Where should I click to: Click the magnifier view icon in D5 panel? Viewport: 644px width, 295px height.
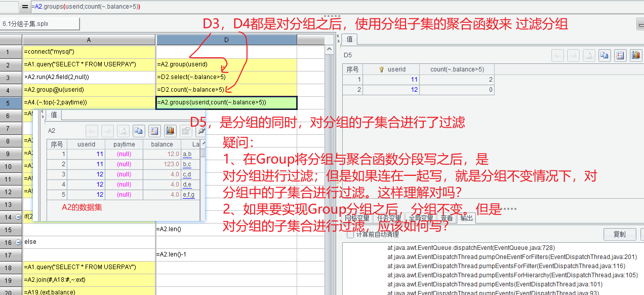(x=589, y=55)
